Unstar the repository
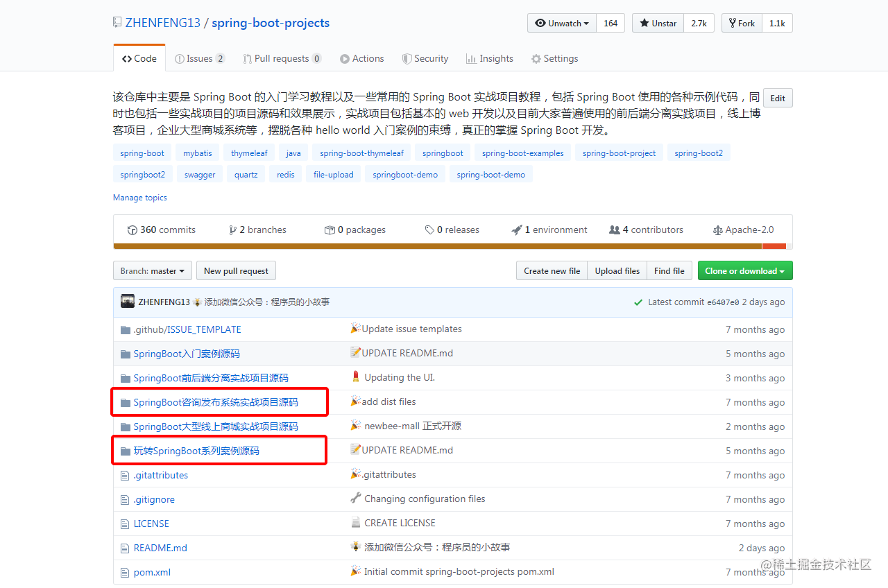888x588 pixels. [x=658, y=23]
